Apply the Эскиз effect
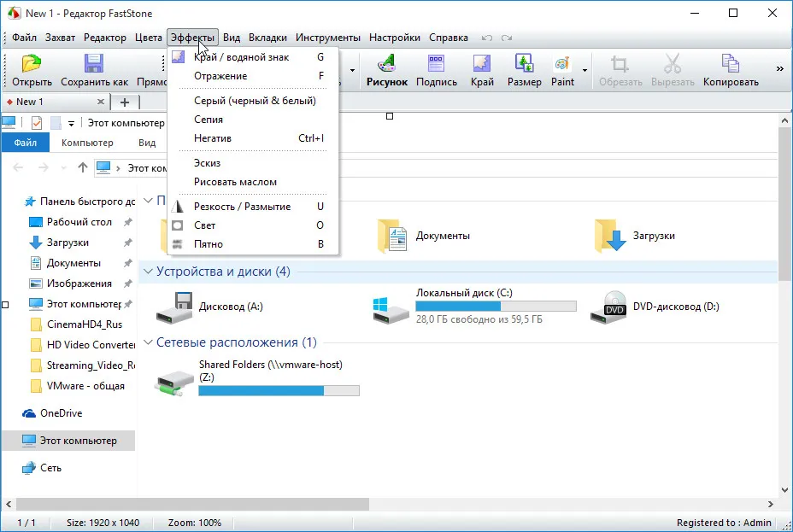Image resolution: width=793 pixels, height=532 pixels. click(x=253, y=163)
